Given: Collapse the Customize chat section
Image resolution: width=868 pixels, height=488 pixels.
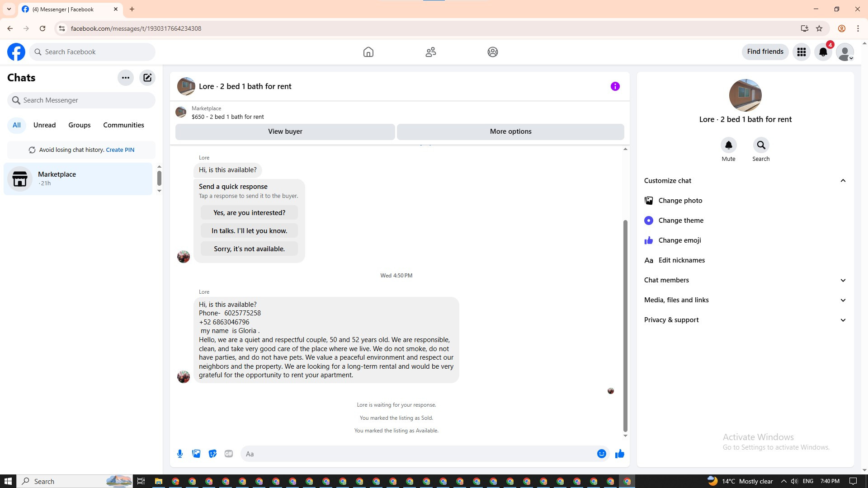Looking at the screenshot, I should coord(843,181).
